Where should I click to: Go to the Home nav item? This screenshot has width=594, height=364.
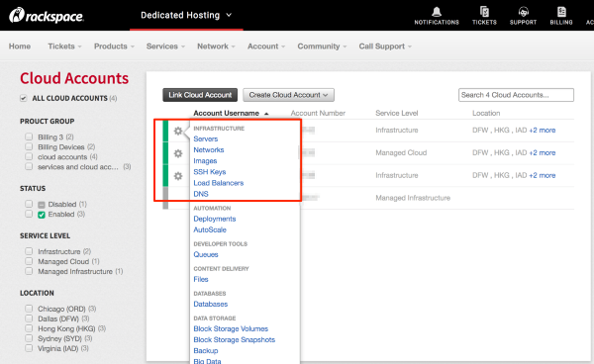click(20, 46)
